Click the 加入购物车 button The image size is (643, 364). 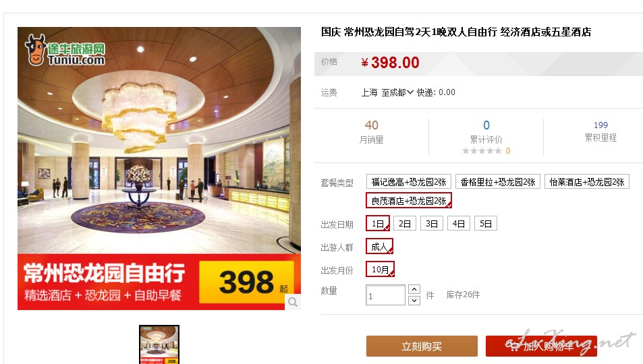[x=541, y=346]
